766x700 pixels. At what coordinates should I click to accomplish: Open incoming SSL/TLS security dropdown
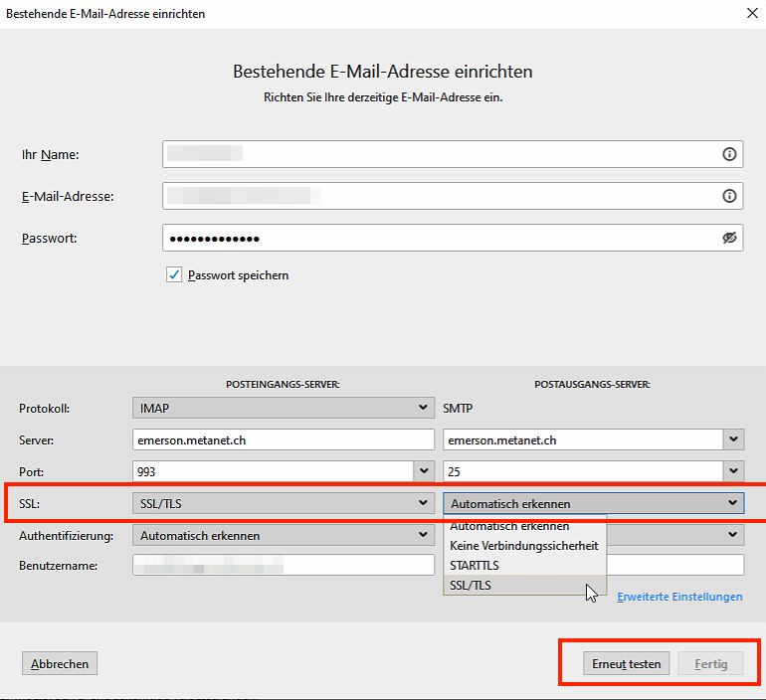point(283,503)
